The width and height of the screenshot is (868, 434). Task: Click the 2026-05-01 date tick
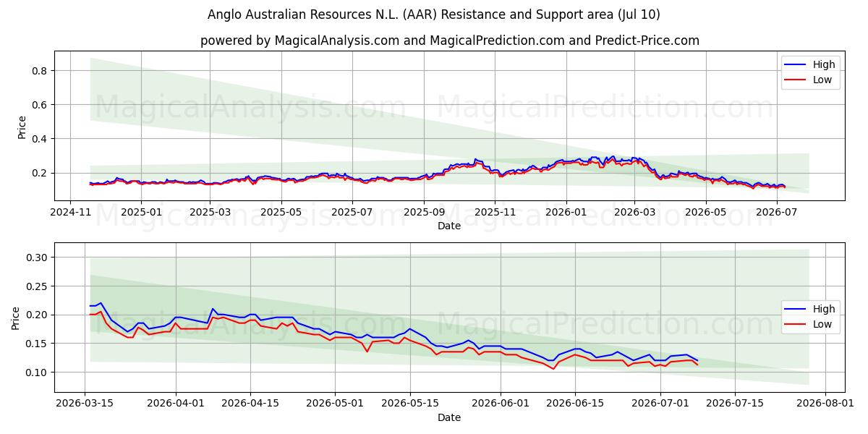336,403
